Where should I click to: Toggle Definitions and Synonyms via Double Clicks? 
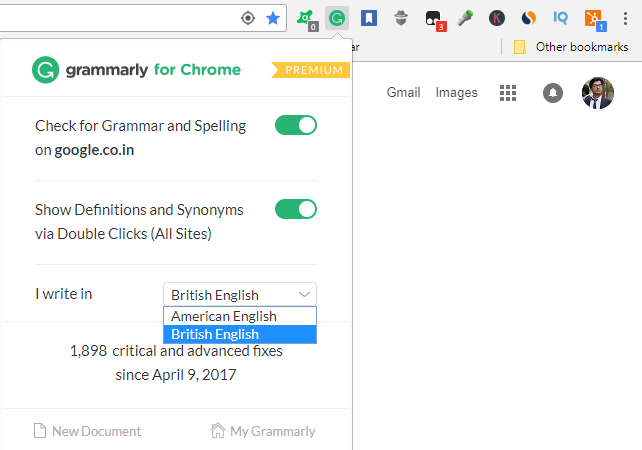(296, 209)
